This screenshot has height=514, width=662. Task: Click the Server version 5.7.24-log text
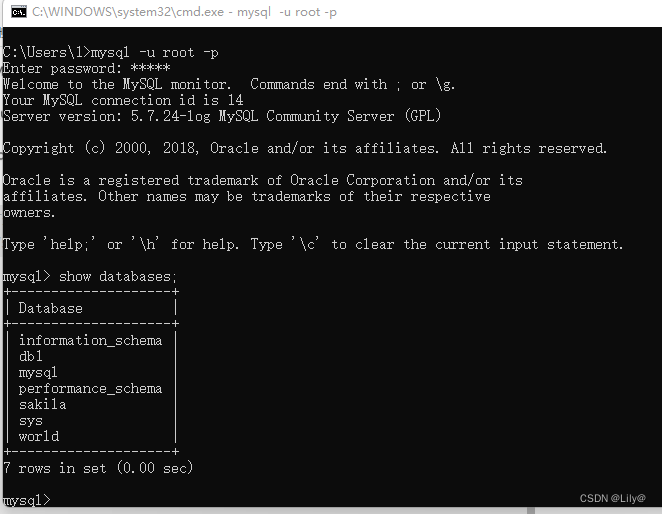222,116
